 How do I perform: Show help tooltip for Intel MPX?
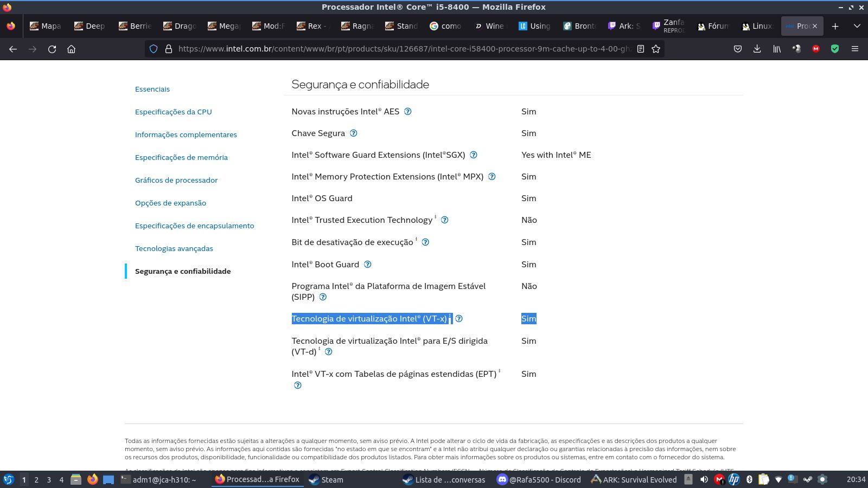[492, 176]
